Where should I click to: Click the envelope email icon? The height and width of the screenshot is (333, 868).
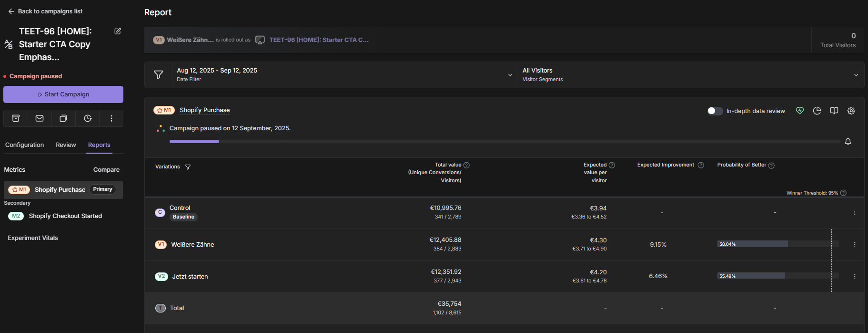(40, 118)
